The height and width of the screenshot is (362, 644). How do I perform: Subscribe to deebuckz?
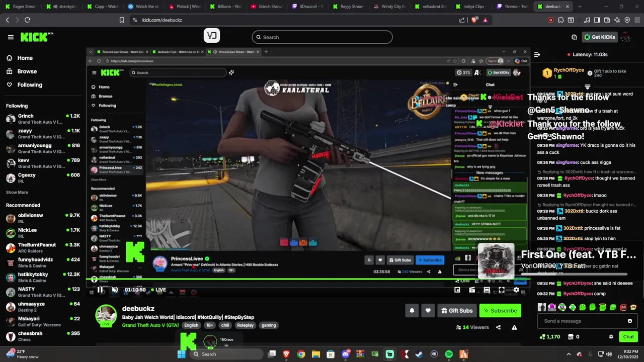(500, 311)
